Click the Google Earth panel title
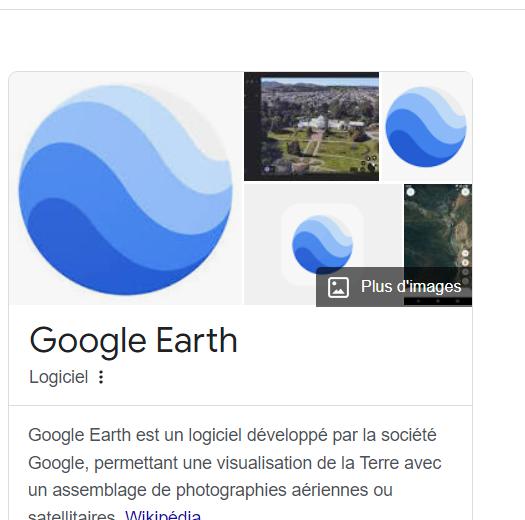The image size is (525, 520). [133, 341]
